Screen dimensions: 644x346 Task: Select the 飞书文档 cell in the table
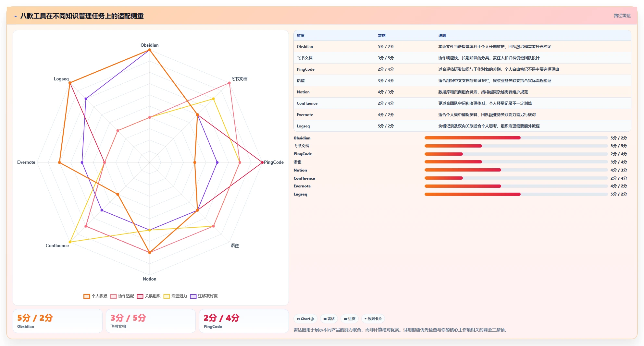304,58
